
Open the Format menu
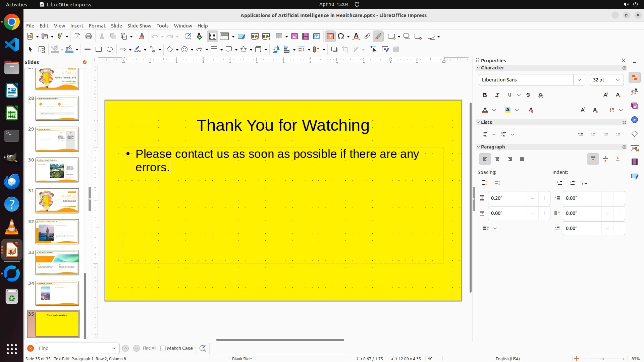pyautogui.click(x=97, y=26)
